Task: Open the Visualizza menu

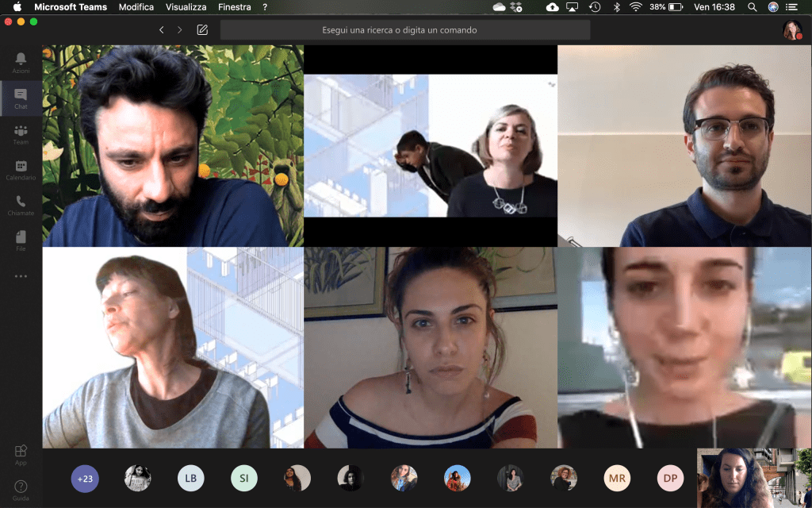Action: (186, 7)
